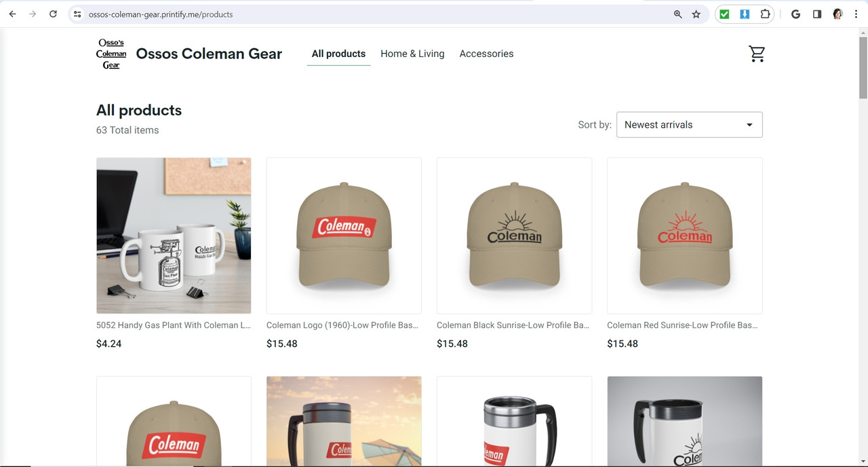Open the shopping cart
This screenshot has height=467, width=868.
click(757, 54)
